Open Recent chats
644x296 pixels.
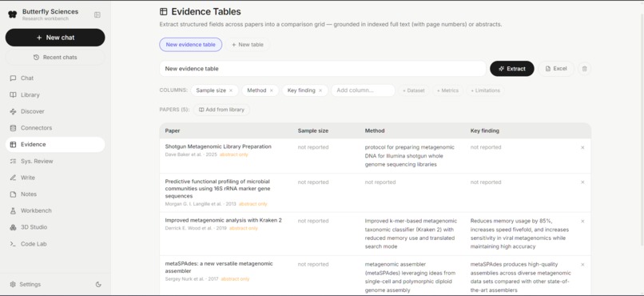[x=55, y=57]
